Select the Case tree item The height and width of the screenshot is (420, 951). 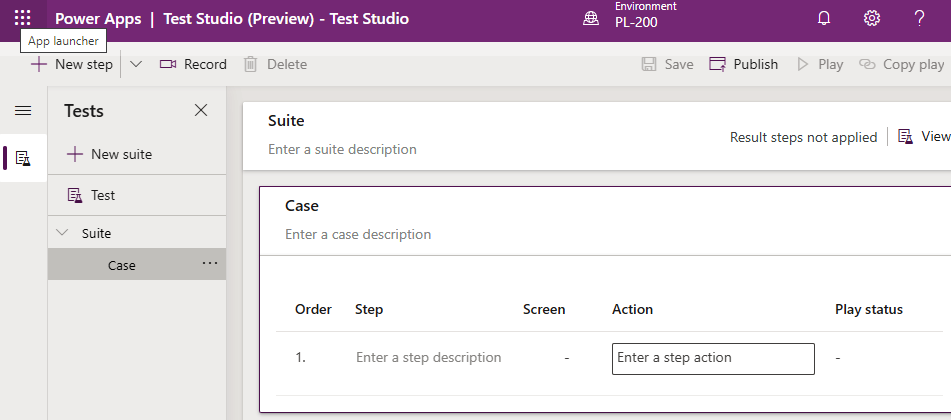tap(136, 265)
